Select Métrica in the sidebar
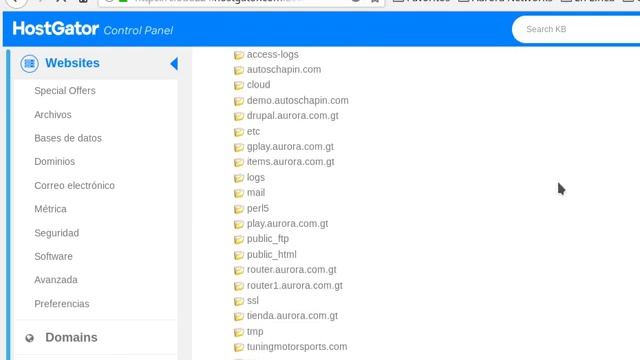The height and width of the screenshot is (360, 640). point(50,209)
